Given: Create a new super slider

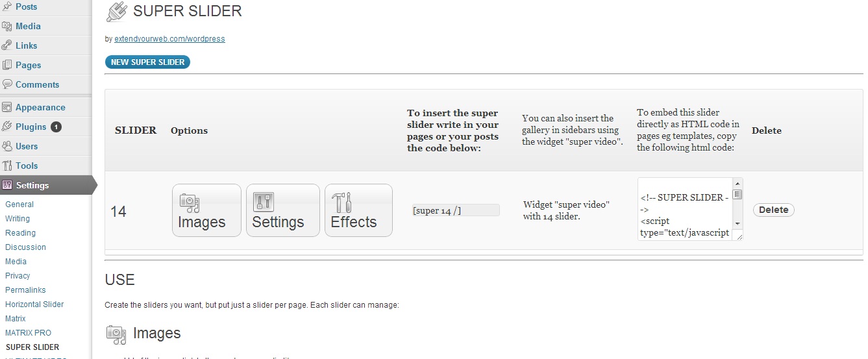Looking at the screenshot, I should pos(147,62).
